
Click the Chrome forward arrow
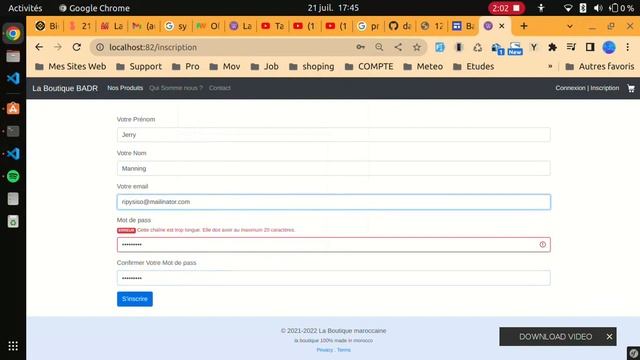[58, 47]
